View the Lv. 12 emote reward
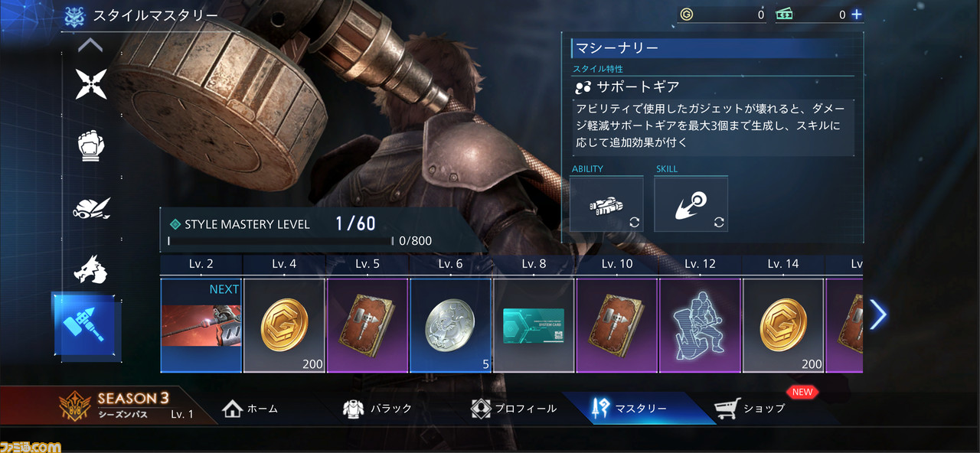This screenshot has width=980, height=453. click(700, 325)
